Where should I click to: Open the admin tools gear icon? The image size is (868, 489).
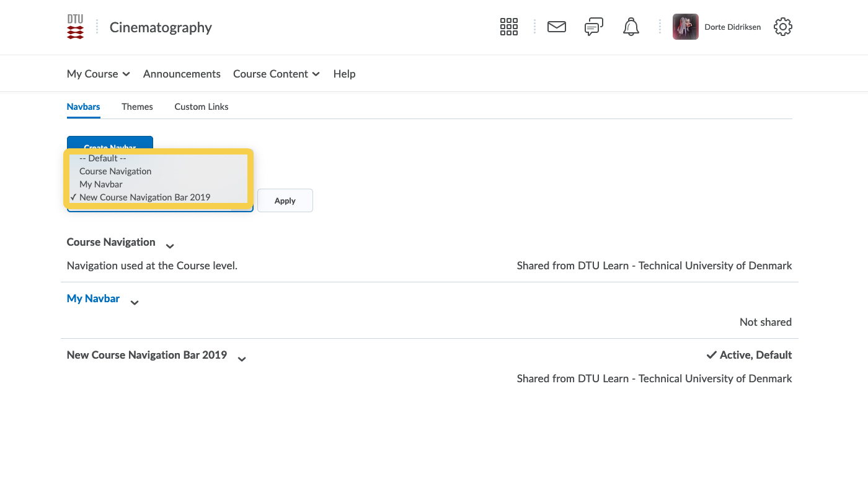pos(782,27)
